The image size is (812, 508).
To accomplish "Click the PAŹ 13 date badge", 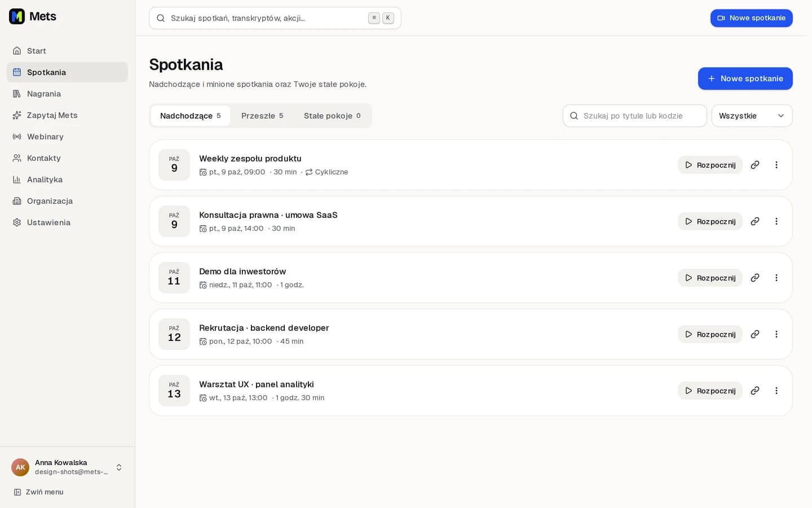I will pos(174,391).
